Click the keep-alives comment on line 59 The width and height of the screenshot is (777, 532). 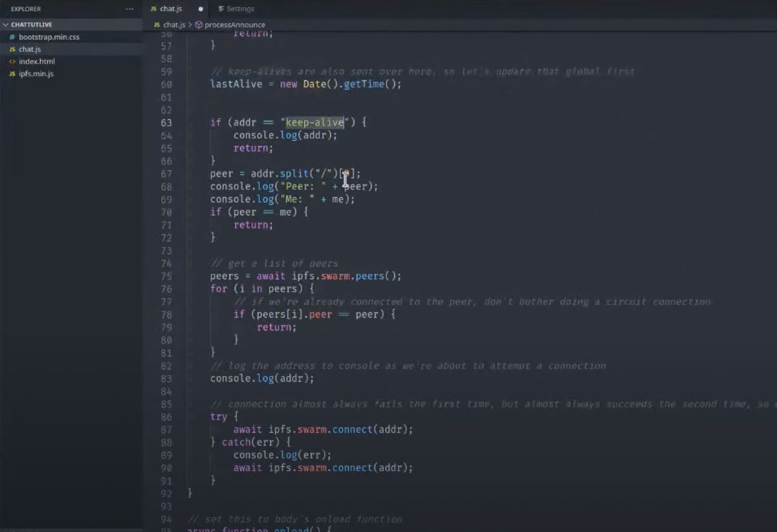tap(422, 71)
